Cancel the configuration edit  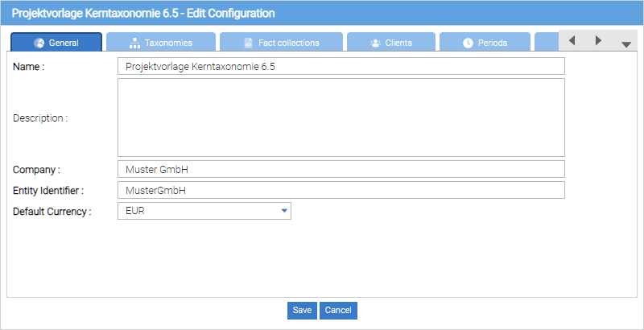338,311
